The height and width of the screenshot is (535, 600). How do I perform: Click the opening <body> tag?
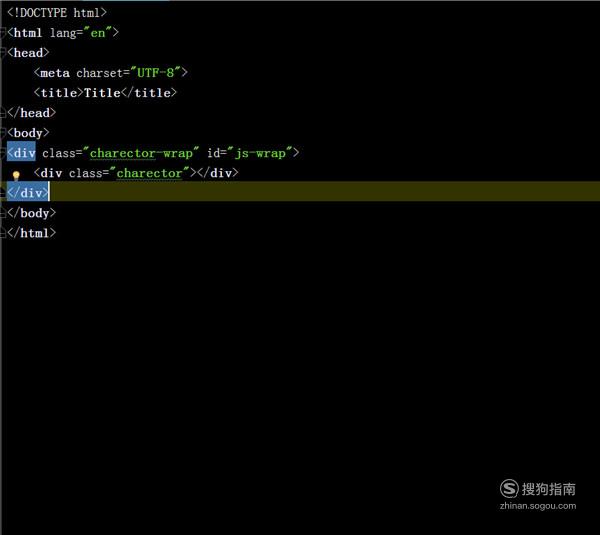[28, 133]
